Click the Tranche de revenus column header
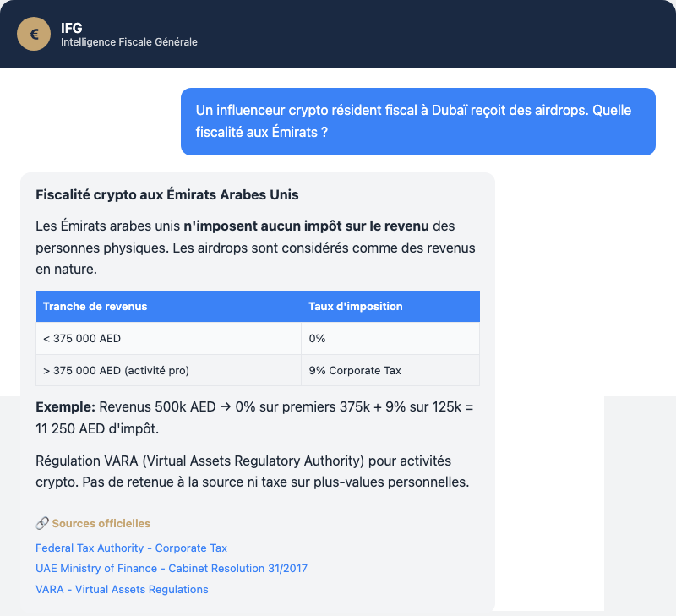 pyautogui.click(x=95, y=306)
